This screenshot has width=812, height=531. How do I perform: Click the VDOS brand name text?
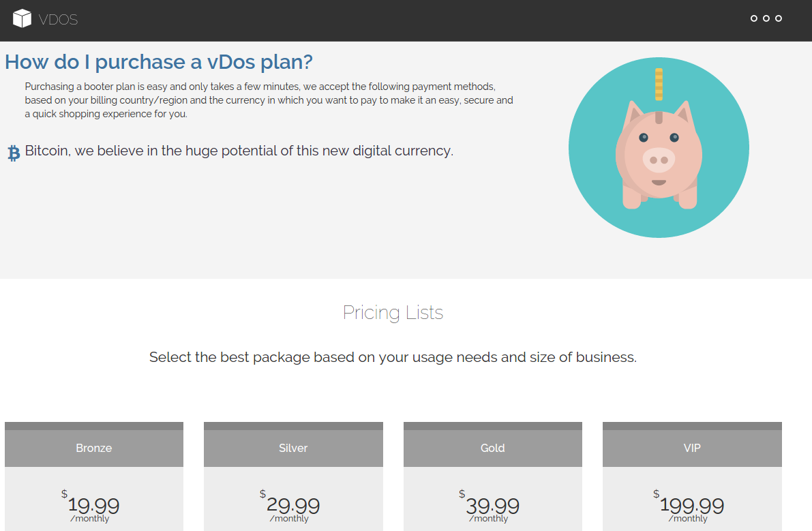click(58, 20)
